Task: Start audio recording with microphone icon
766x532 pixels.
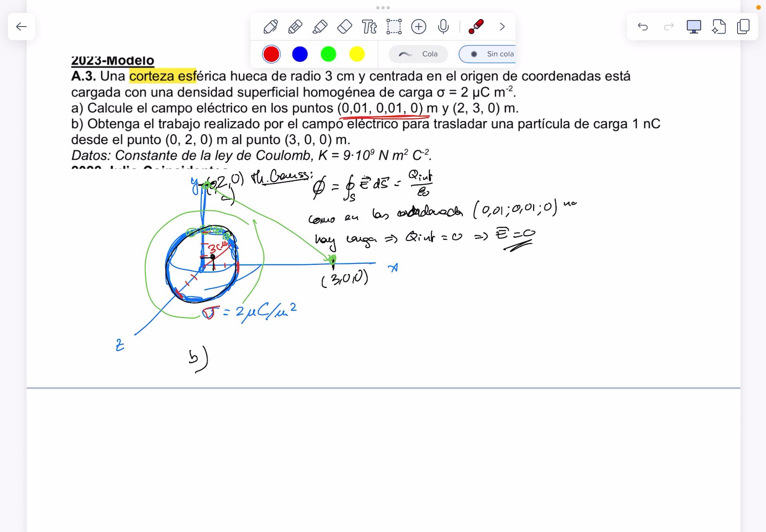Action: pos(443,27)
